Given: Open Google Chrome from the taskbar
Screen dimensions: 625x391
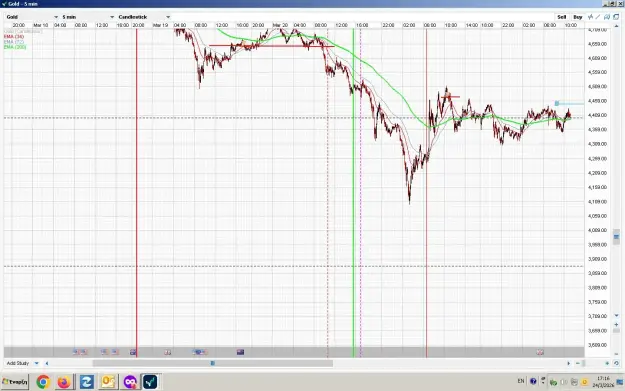Looking at the screenshot, I should (x=43, y=382).
